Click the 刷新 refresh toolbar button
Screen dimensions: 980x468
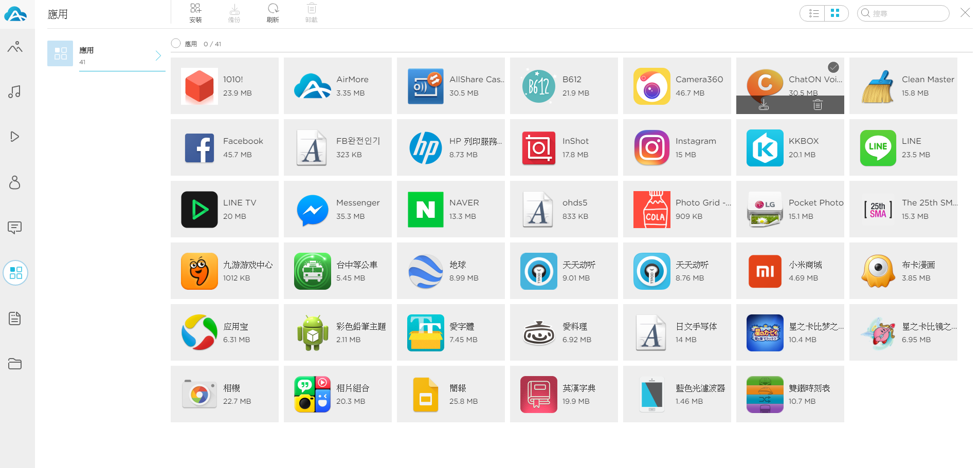point(273,13)
